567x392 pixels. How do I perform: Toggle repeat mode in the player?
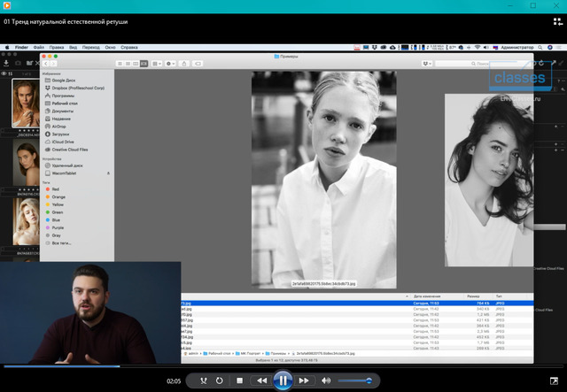(x=219, y=380)
